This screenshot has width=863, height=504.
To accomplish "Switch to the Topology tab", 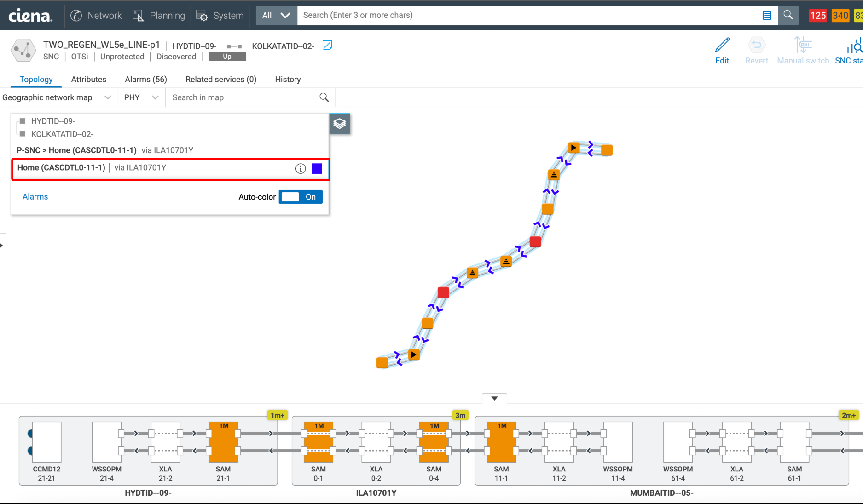I will point(36,79).
